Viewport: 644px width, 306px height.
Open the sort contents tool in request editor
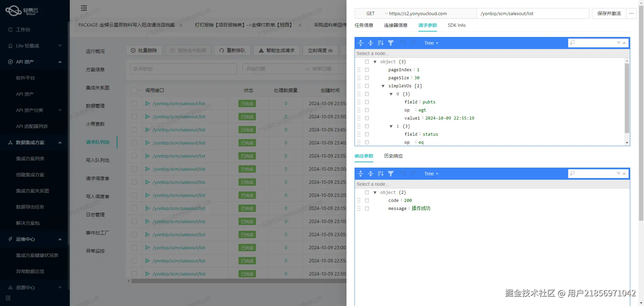point(381,43)
